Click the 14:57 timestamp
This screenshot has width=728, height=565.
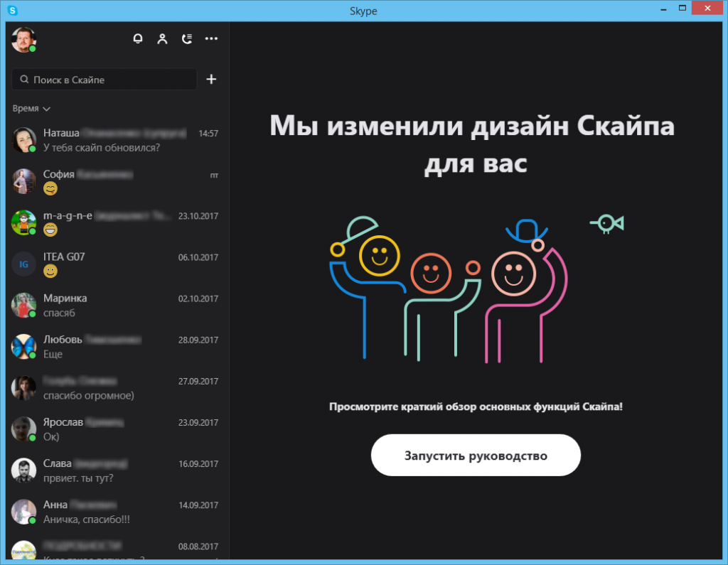(208, 134)
